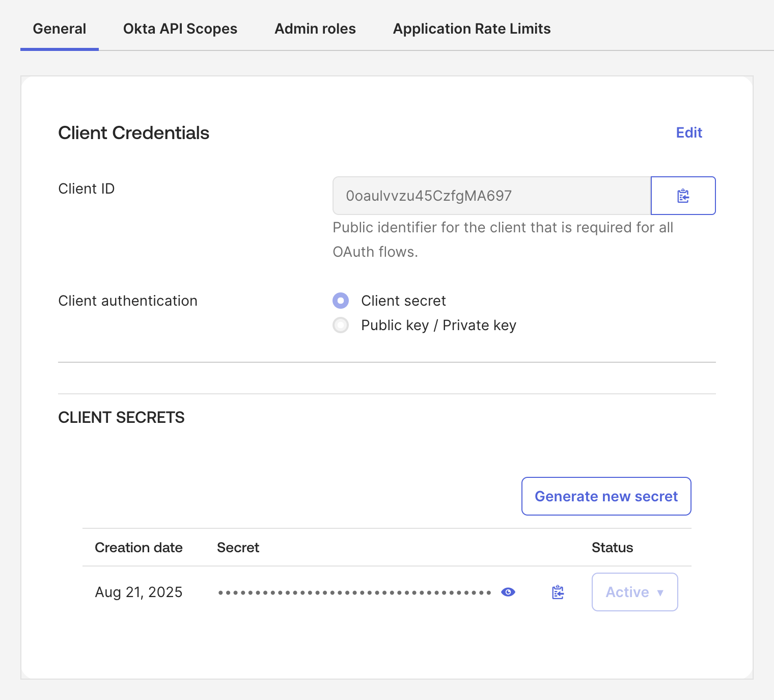
Task: View the Application Rate Limits tab
Action: [472, 29]
